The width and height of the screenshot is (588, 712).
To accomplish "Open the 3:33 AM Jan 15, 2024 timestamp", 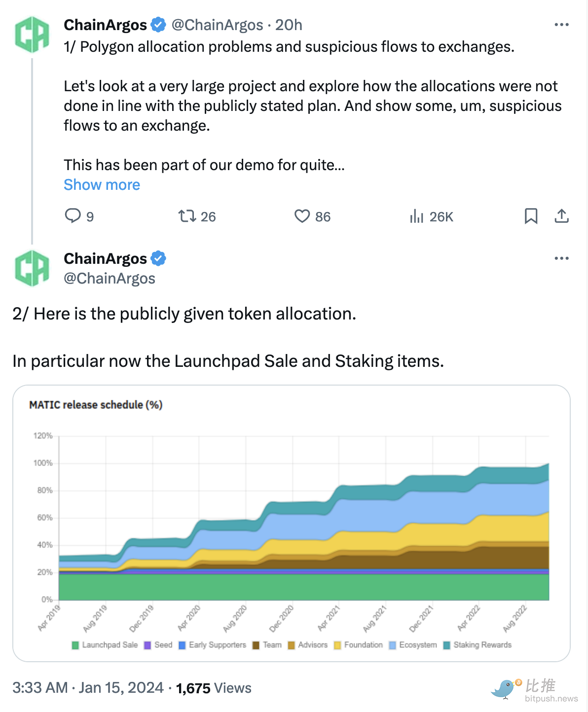I will [x=88, y=688].
